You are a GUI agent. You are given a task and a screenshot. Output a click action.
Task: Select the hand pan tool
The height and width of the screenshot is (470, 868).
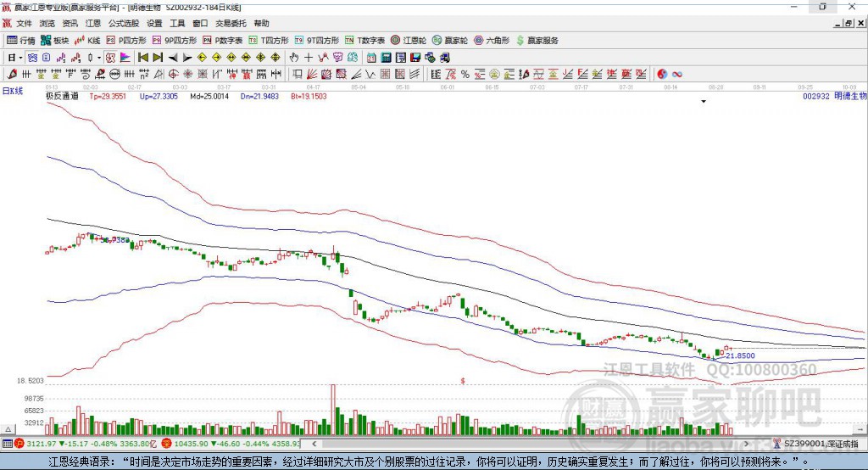(294, 58)
